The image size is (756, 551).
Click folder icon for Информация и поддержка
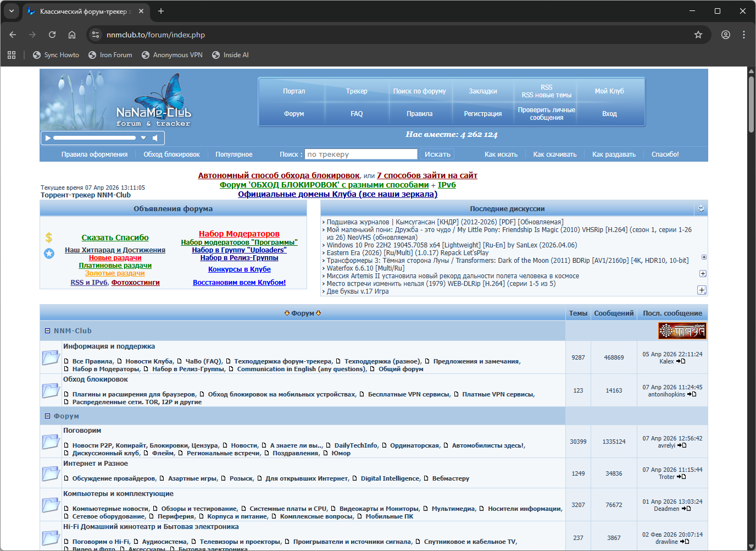pyautogui.click(x=51, y=357)
